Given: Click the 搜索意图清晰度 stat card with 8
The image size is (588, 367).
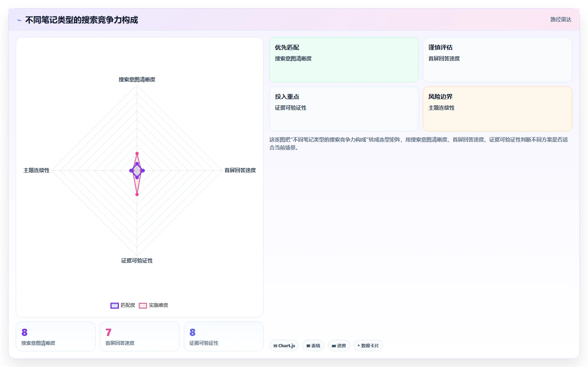Looking at the screenshot, I should 56,336.
